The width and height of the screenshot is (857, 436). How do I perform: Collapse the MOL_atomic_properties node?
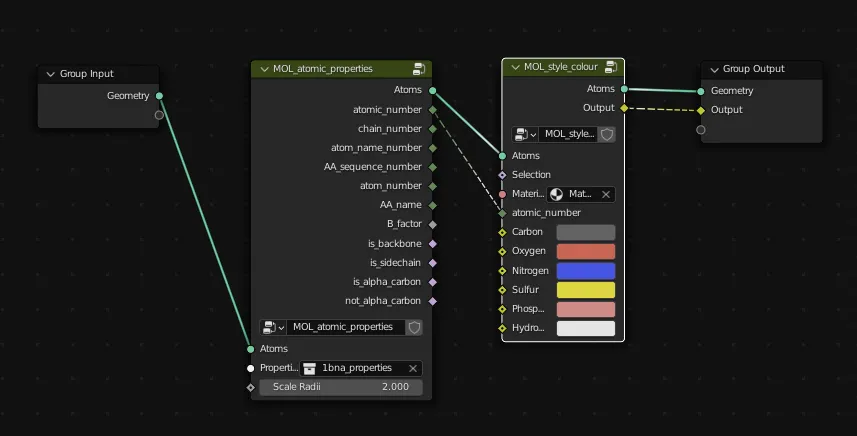(x=265, y=69)
